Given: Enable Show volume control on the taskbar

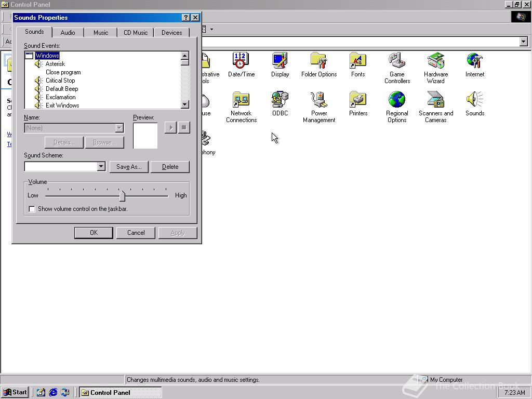Looking at the screenshot, I should pyautogui.click(x=32, y=209).
